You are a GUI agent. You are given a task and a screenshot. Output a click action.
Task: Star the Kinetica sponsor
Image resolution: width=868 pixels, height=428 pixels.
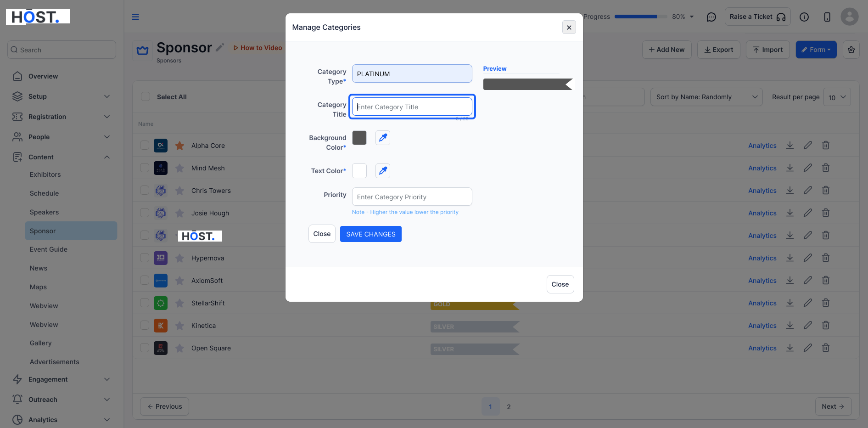tap(179, 326)
